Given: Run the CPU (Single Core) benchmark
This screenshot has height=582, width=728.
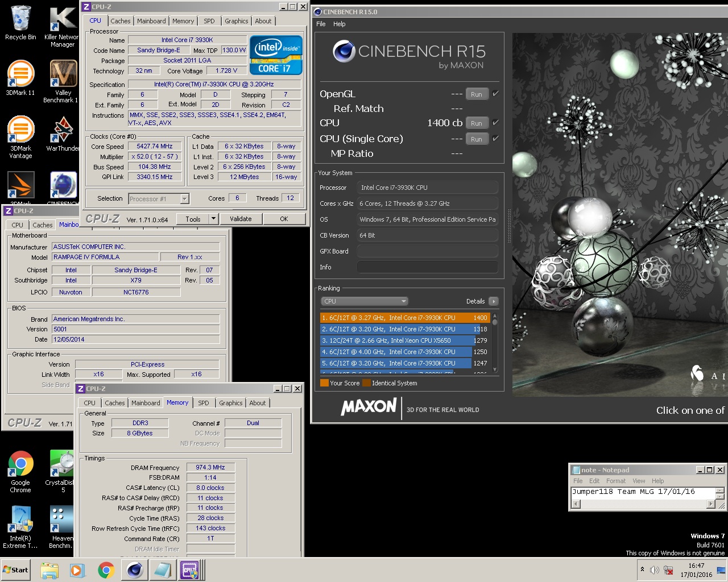Looking at the screenshot, I should pyautogui.click(x=477, y=139).
